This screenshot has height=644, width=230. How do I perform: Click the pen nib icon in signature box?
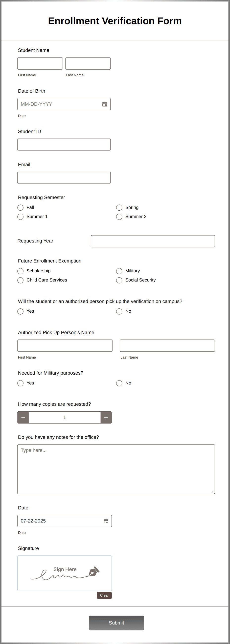coord(94,572)
